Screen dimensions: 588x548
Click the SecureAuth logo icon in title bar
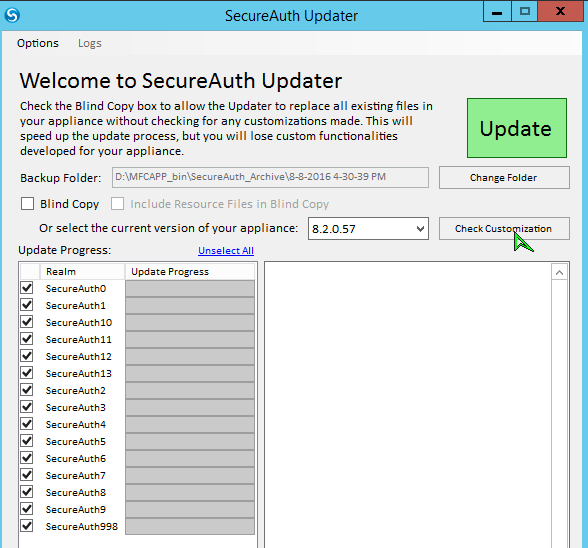(12, 15)
